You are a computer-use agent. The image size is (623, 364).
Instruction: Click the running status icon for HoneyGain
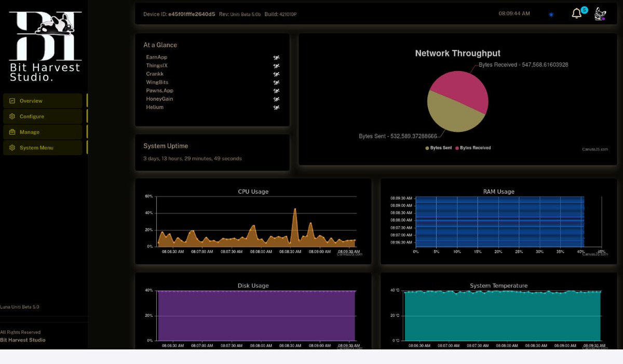pyautogui.click(x=277, y=99)
